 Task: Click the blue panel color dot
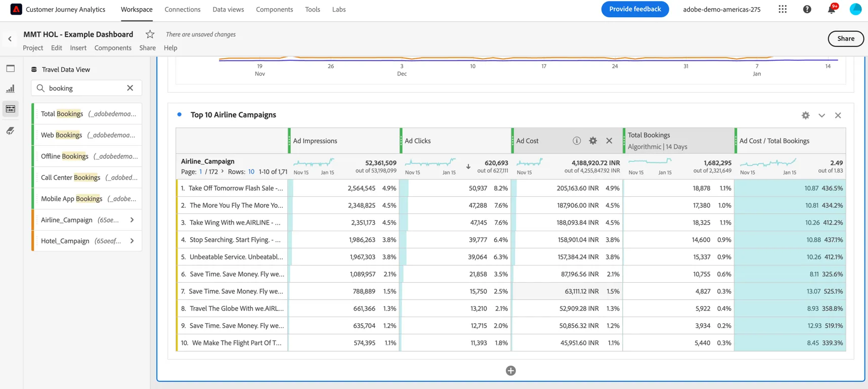pyautogui.click(x=180, y=115)
